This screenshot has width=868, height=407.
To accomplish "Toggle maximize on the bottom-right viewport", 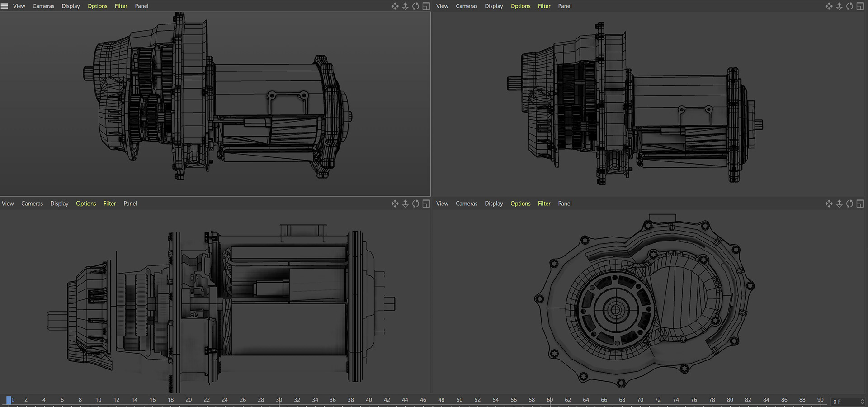I will (860, 204).
